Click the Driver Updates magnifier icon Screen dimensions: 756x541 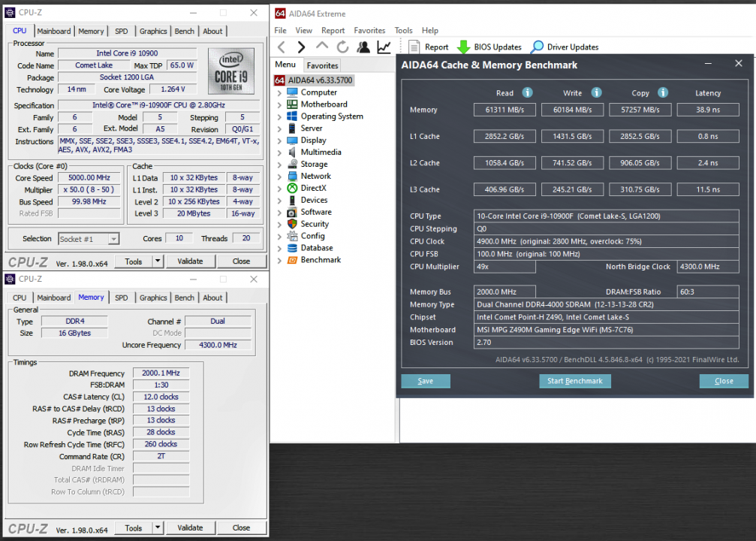[537, 47]
